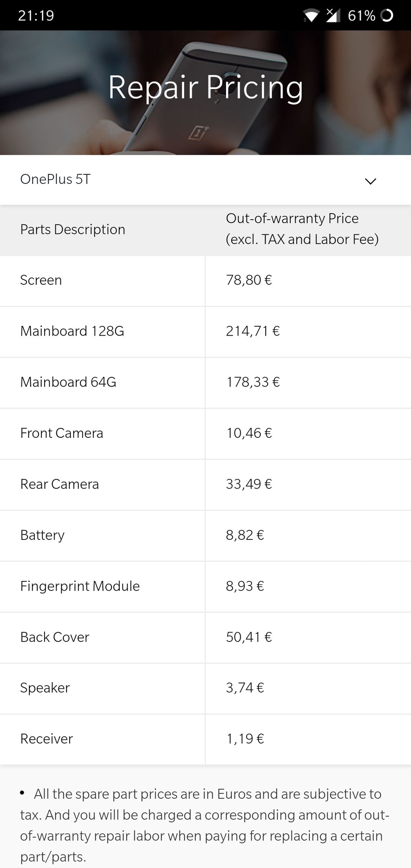Tap the Receiver price 1,19 €
Image resolution: width=411 pixels, height=868 pixels.
[245, 739]
